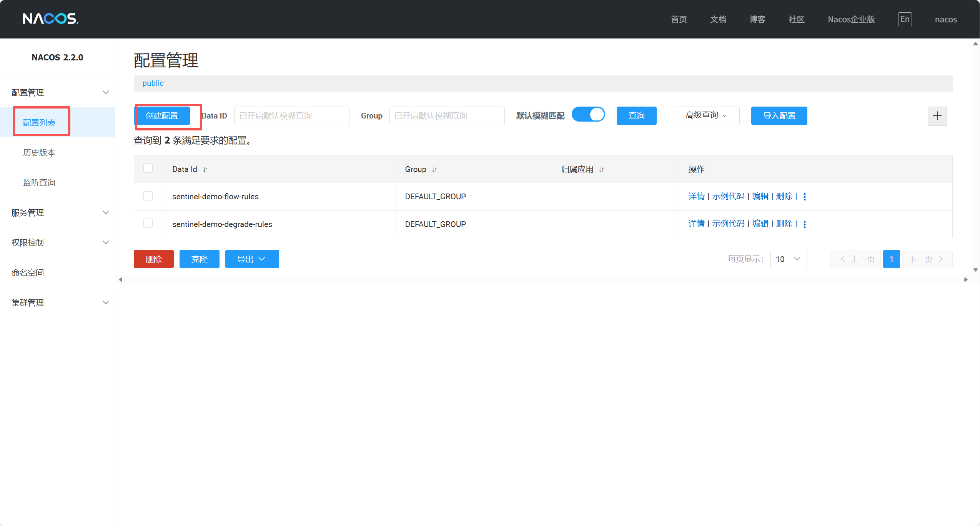The width and height of the screenshot is (980, 526).
Task: Click the plus icon beside import button
Action: pos(937,116)
